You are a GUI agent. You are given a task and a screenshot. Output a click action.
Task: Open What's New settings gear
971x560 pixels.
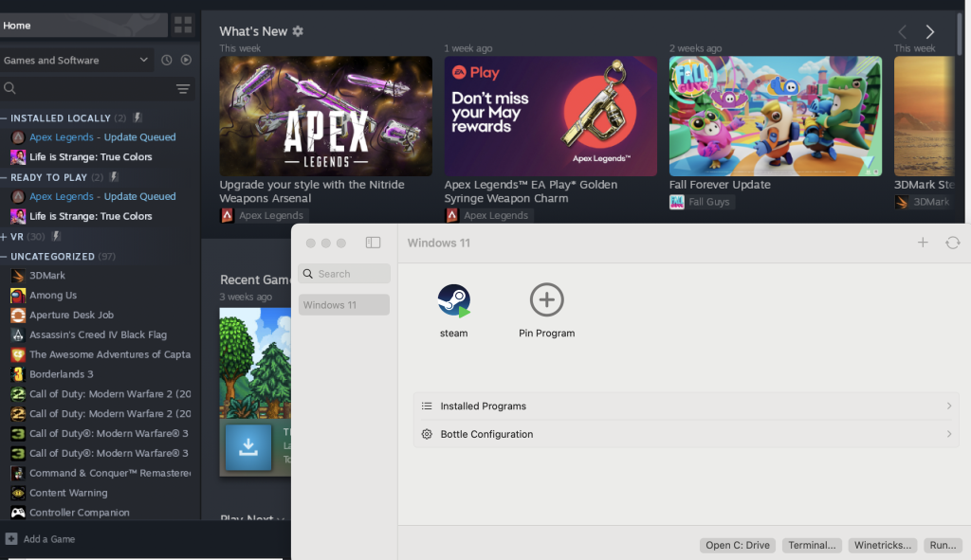(298, 31)
